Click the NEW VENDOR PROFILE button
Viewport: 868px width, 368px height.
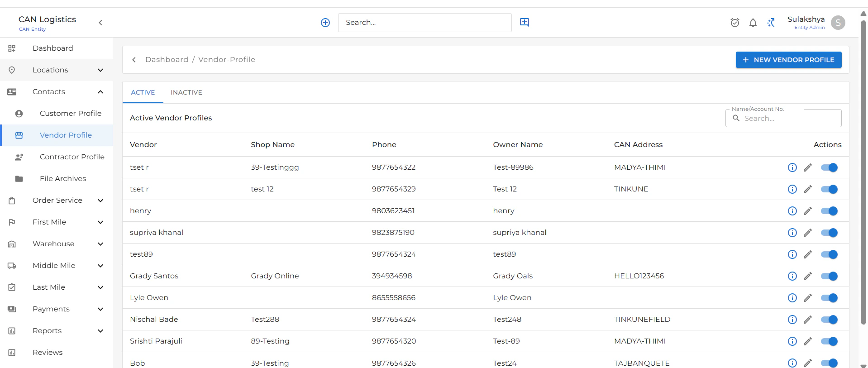point(788,60)
